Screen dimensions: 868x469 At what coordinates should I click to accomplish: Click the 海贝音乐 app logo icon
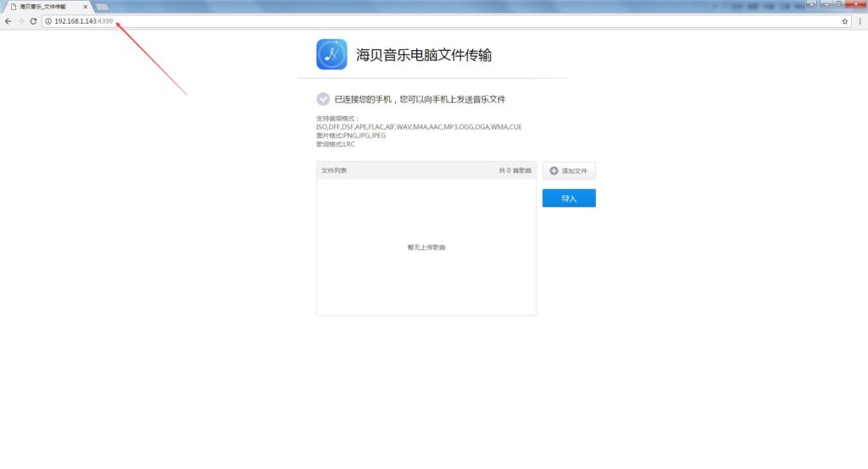click(331, 54)
